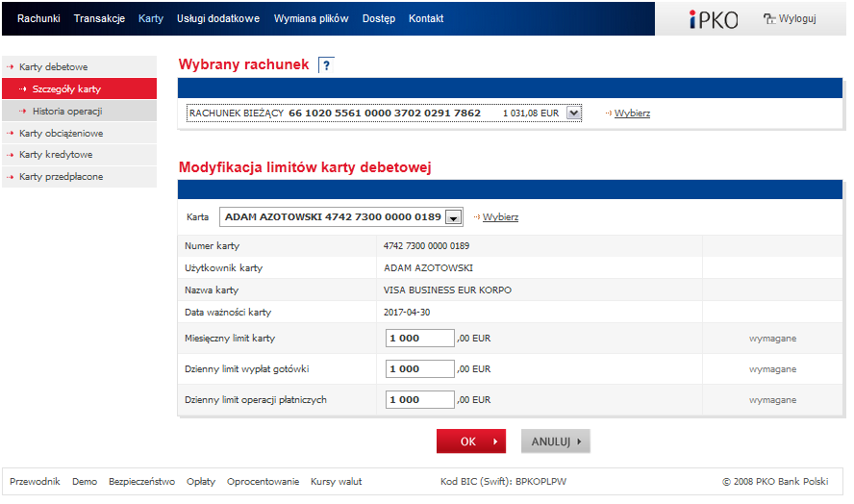Click the Data ważności karty label

[x=228, y=313]
